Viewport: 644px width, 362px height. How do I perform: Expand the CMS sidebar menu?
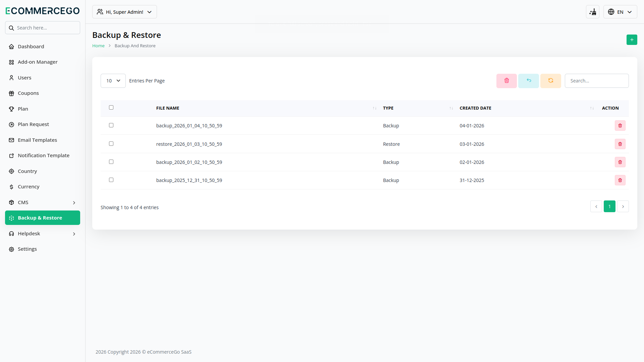pos(43,202)
